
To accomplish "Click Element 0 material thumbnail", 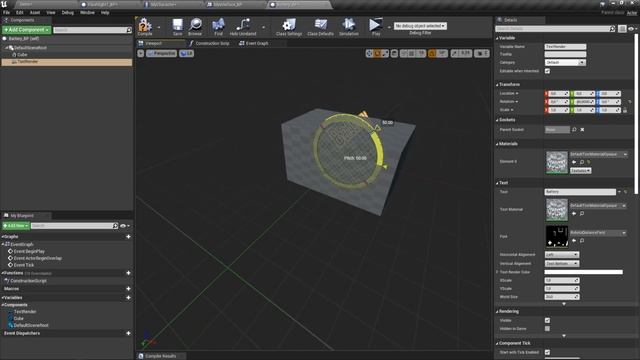I will pyautogui.click(x=557, y=163).
